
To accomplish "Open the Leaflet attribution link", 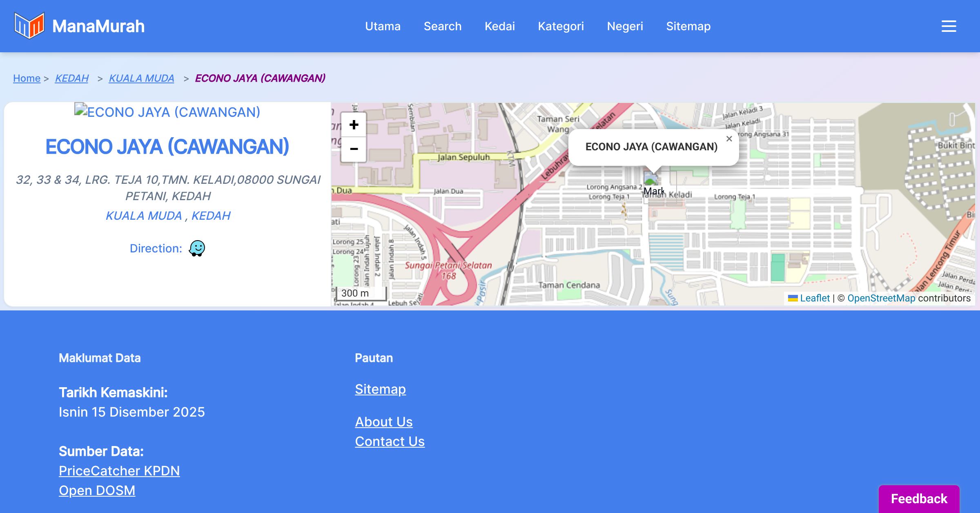I will pyautogui.click(x=815, y=298).
